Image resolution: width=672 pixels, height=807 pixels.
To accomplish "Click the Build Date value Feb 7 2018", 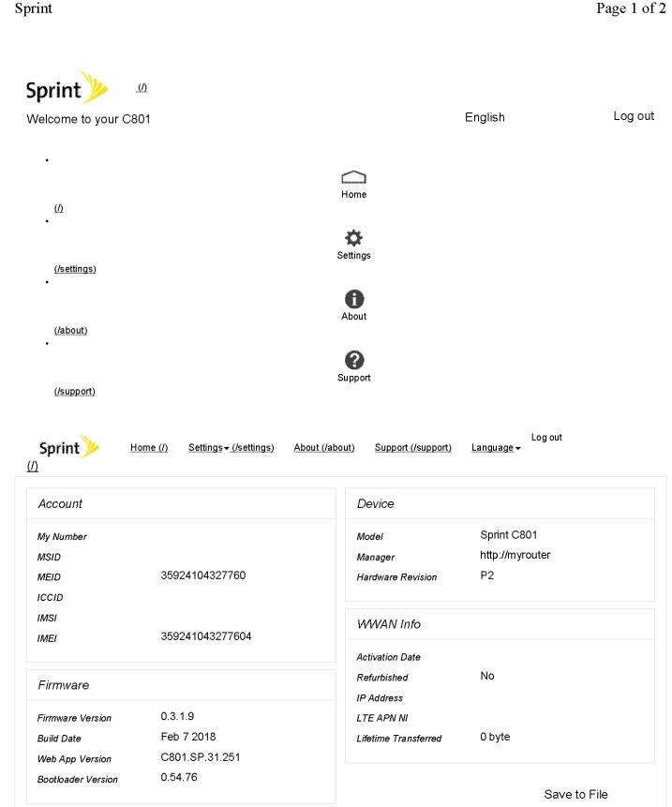I will [187, 737].
